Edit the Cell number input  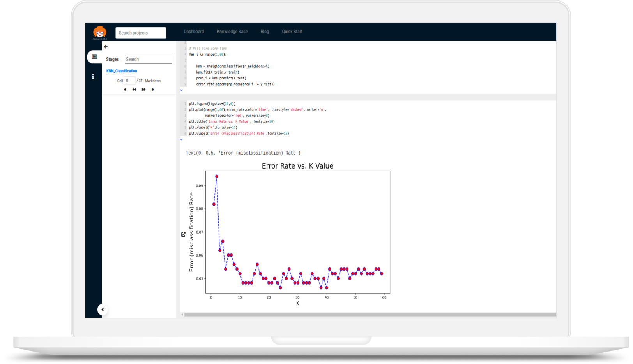(129, 81)
